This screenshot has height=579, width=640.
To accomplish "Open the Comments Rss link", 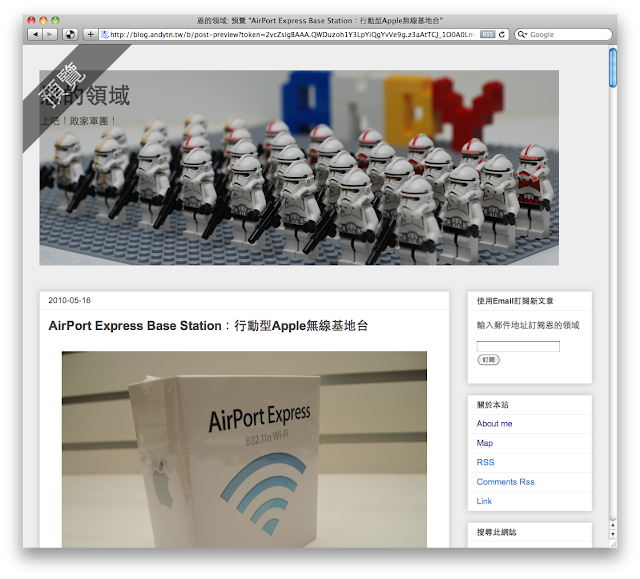I will click(x=505, y=482).
